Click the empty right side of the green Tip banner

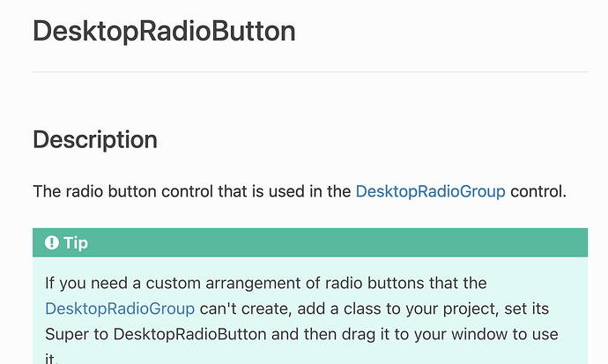397,242
